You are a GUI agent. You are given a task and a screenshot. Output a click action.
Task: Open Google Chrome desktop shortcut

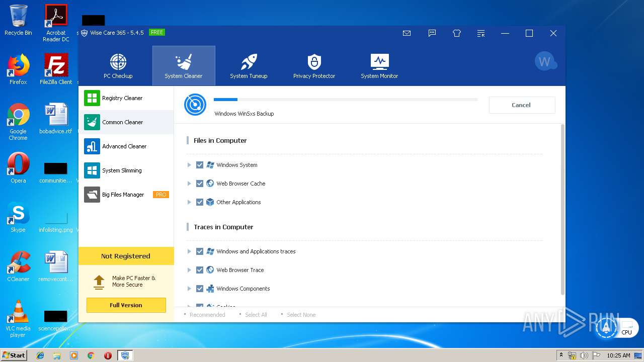click(18, 122)
